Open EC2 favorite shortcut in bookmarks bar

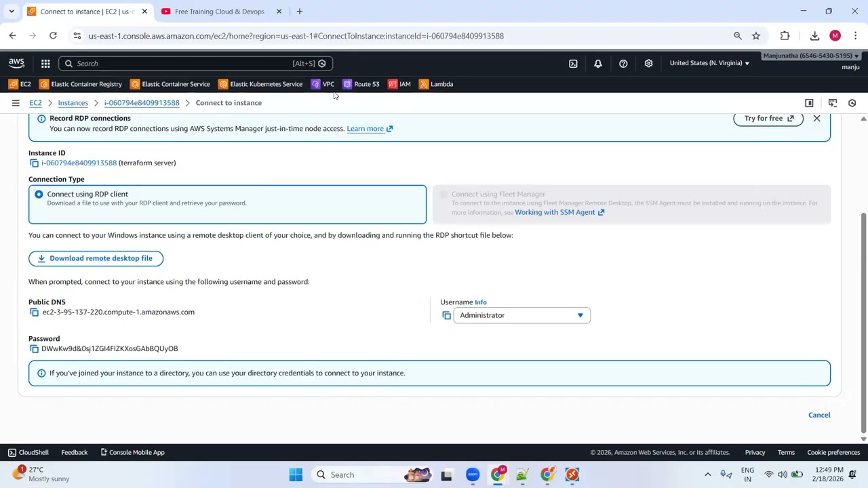[20, 84]
